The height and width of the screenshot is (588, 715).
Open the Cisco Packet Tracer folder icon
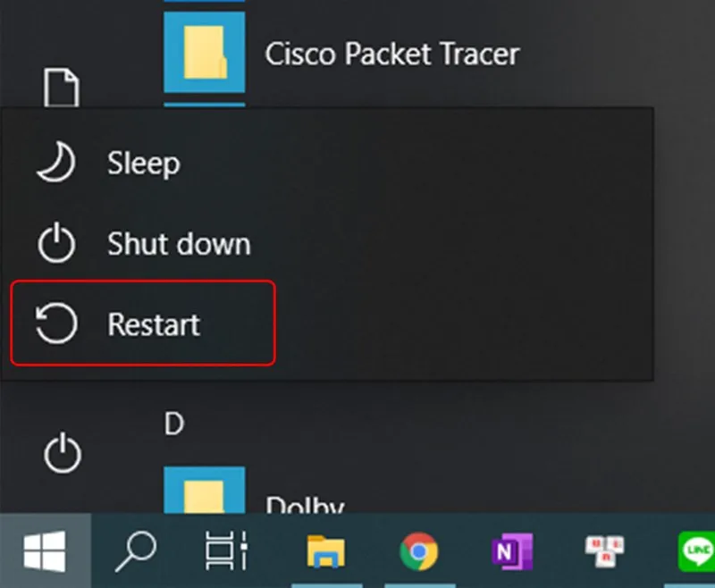[204, 54]
